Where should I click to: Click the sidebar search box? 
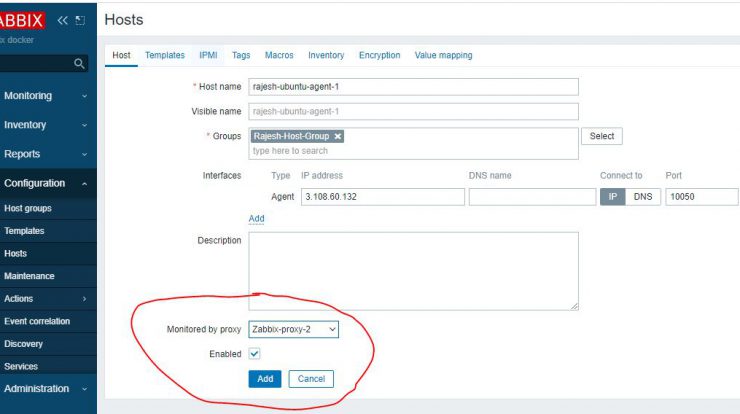(43, 63)
